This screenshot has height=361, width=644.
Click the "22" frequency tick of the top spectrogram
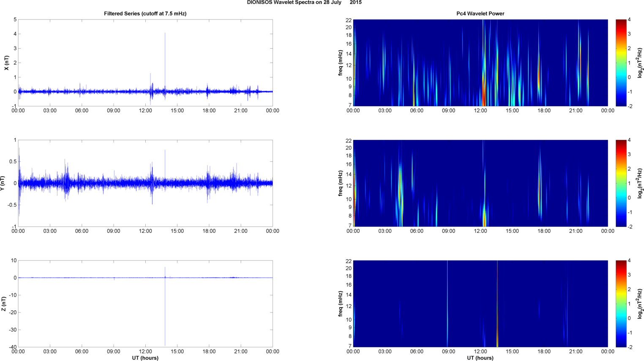click(348, 20)
